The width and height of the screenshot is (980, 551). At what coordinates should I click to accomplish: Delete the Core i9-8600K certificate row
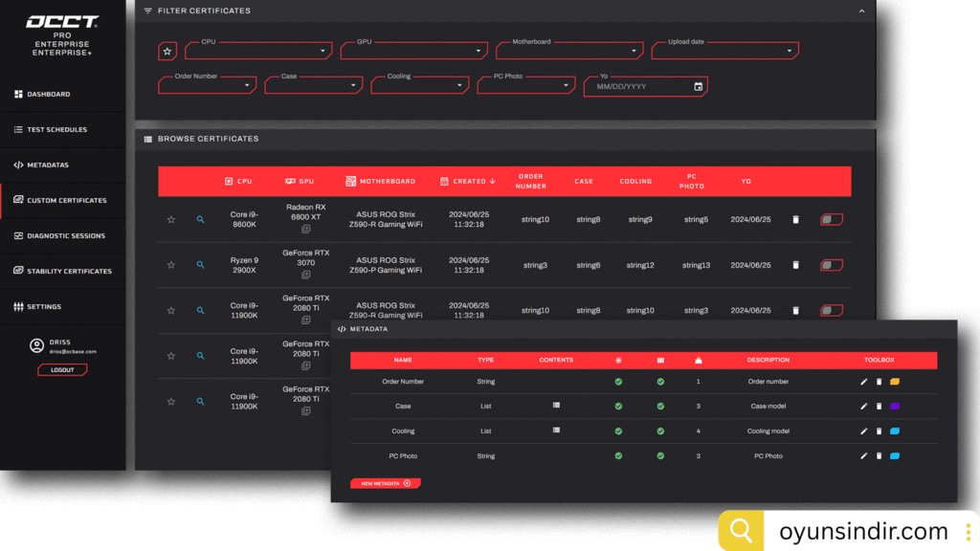click(795, 220)
